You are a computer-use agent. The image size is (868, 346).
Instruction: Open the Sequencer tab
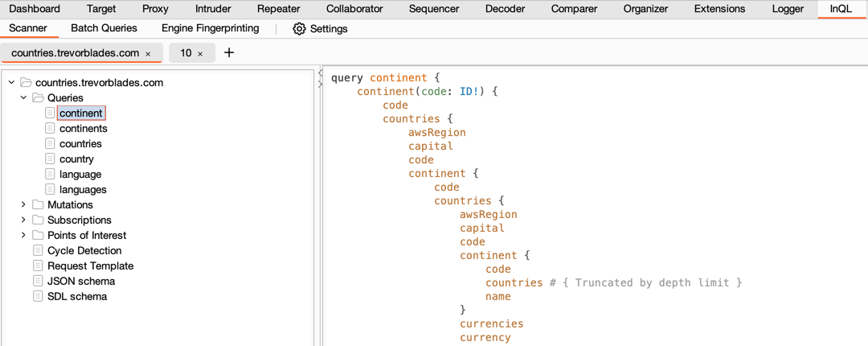pos(434,9)
